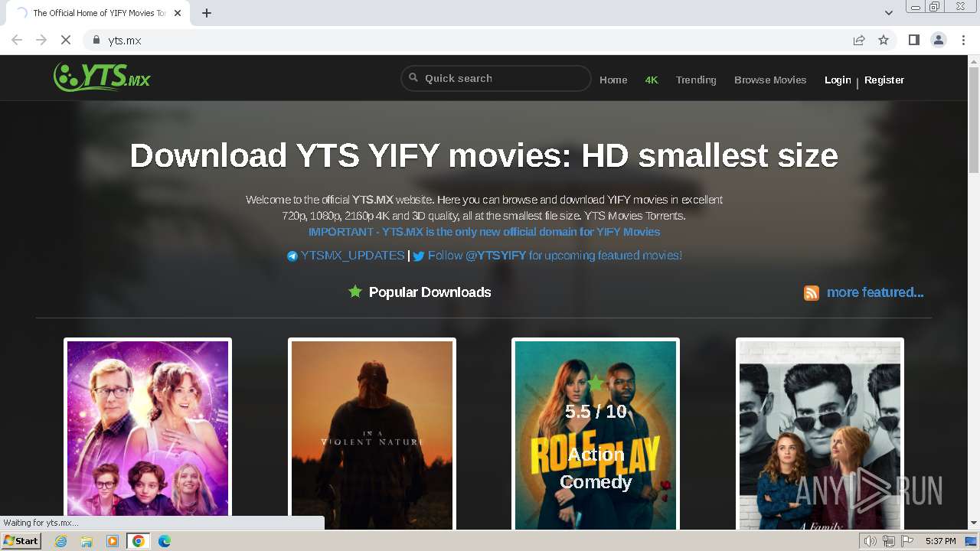
Task: Open File Explorer from taskbar
Action: tap(87, 541)
